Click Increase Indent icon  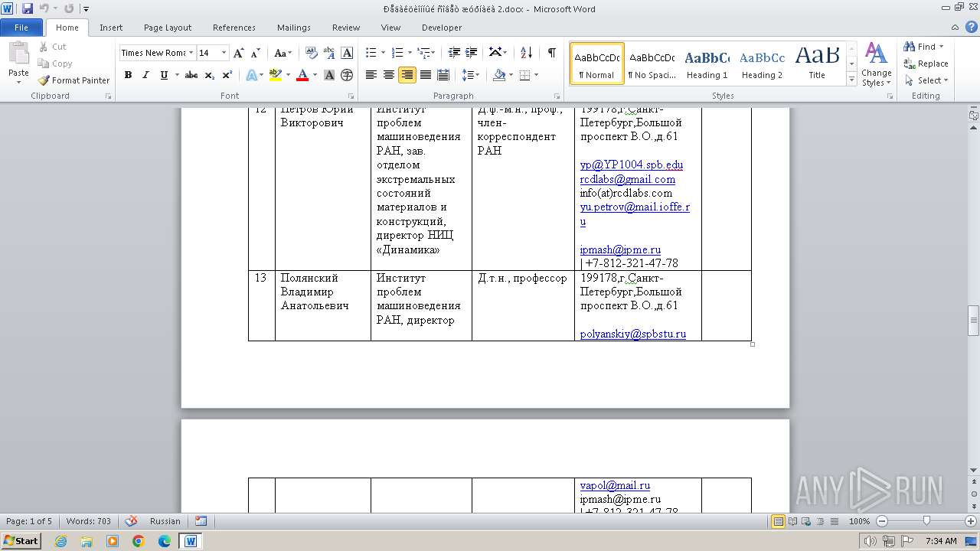(x=472, y=53)
